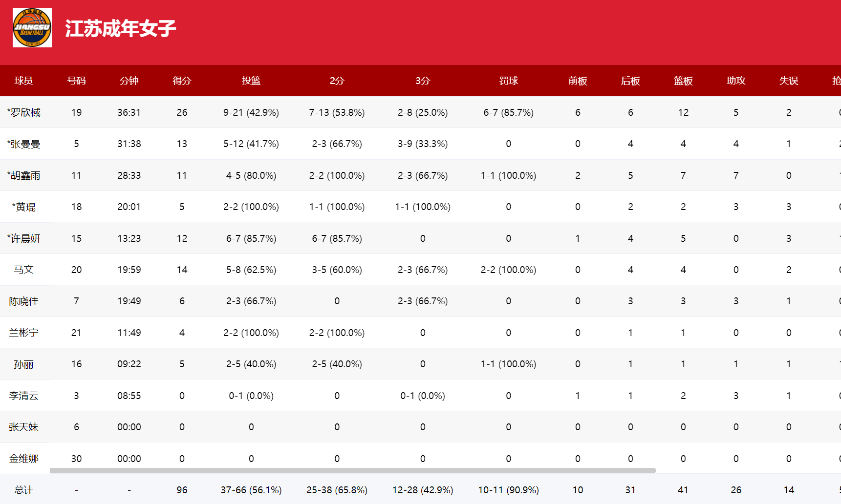Open player 张曼曼's name link

click(24, 144)
